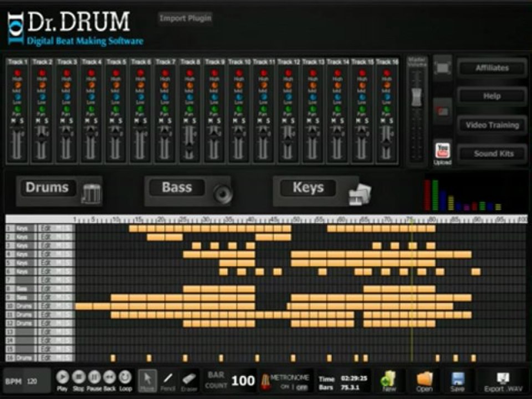The image size is (532, 399).
Task: Click Edit on sequencer row 1 Keys
Action: point(46,228)
